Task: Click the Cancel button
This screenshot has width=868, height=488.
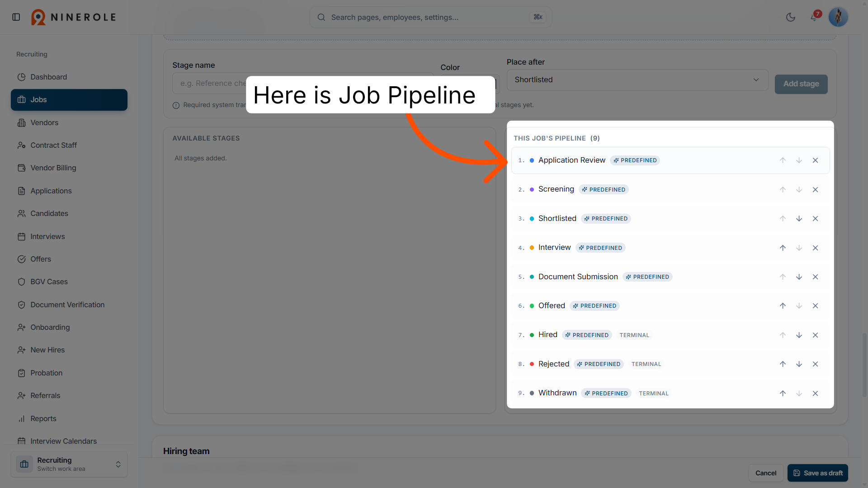Action: point(766,473)
